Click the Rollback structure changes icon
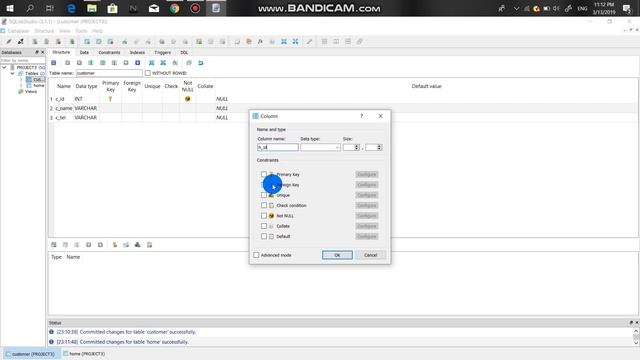This screenshot has width=640, height=360. coord(79,63)
